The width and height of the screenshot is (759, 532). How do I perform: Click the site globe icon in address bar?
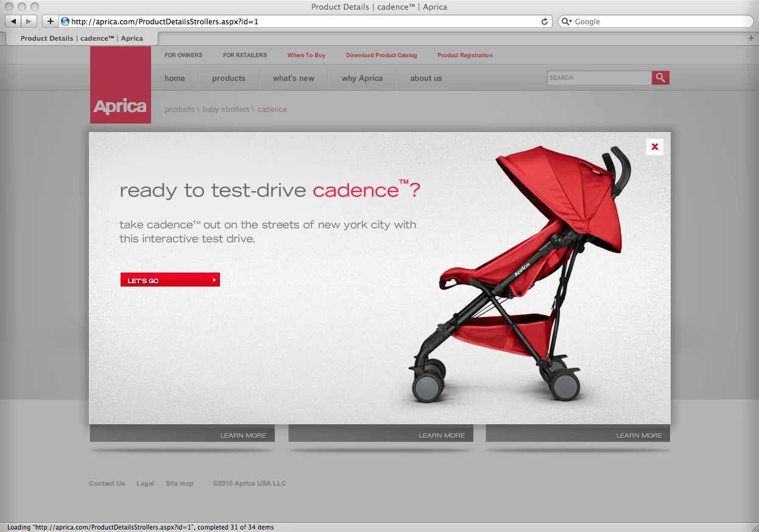(x=65, y=21)
